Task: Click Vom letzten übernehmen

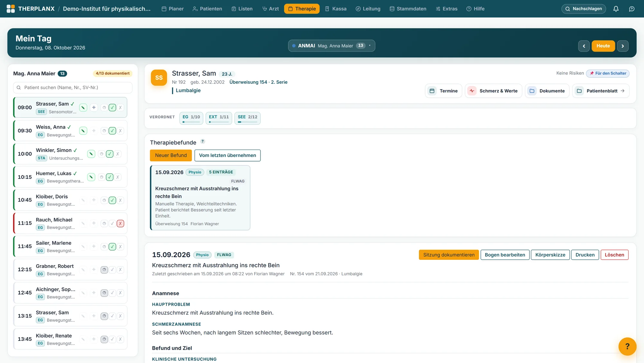Action: 227,155
